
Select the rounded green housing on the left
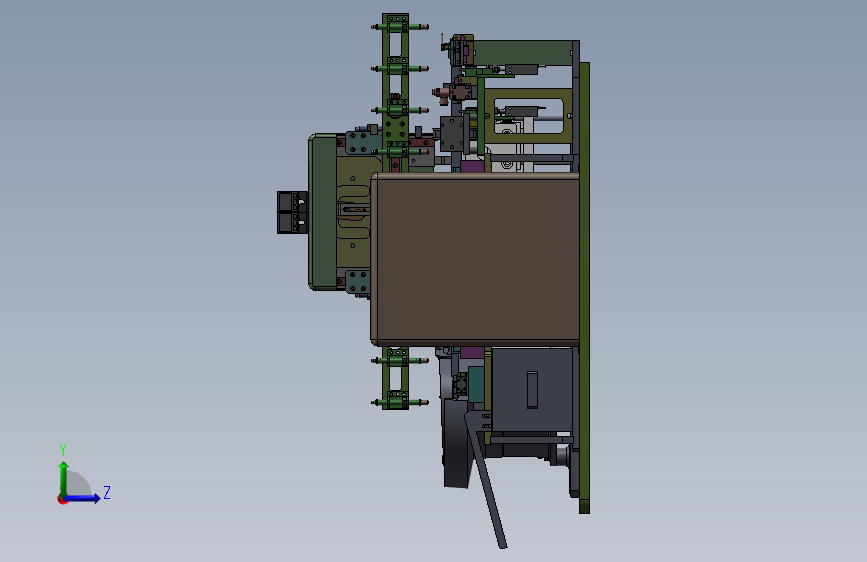[323, 211]
